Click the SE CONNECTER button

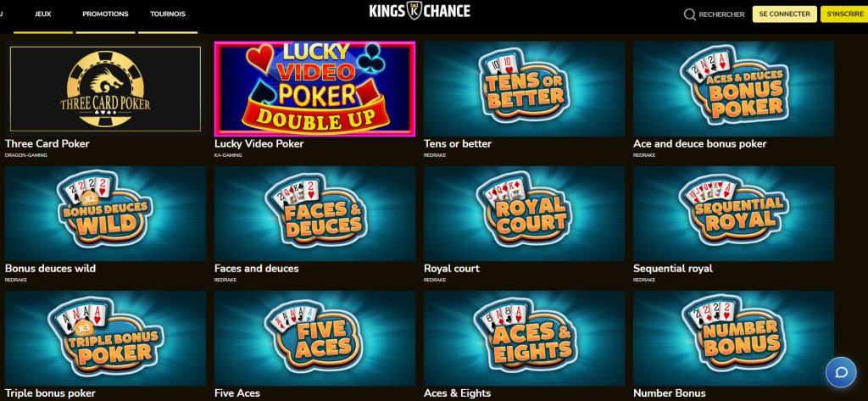click(784, 14)
